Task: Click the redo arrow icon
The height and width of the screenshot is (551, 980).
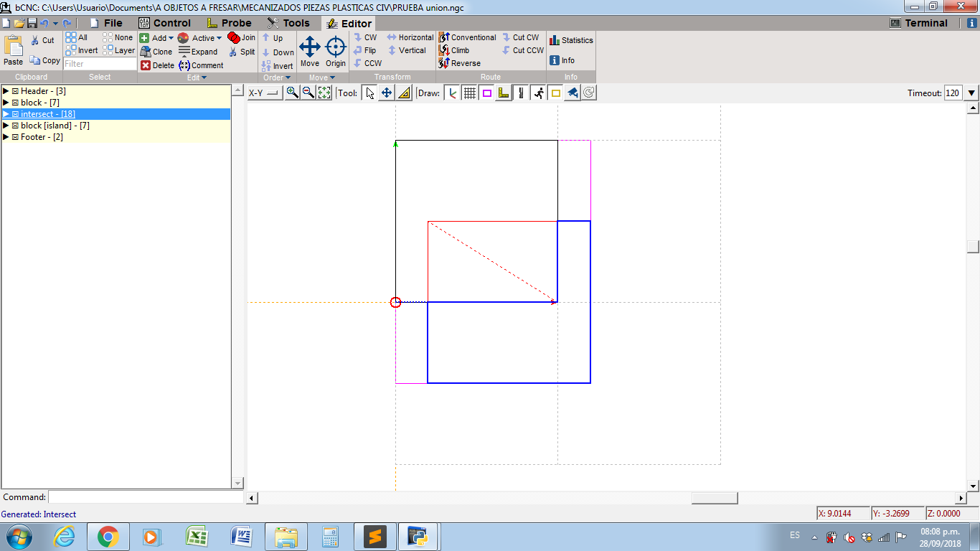Action: click(67, 23)
